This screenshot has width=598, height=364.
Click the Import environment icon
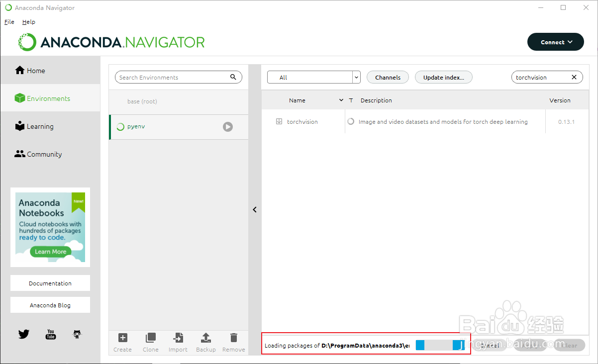tap(178, 338)
